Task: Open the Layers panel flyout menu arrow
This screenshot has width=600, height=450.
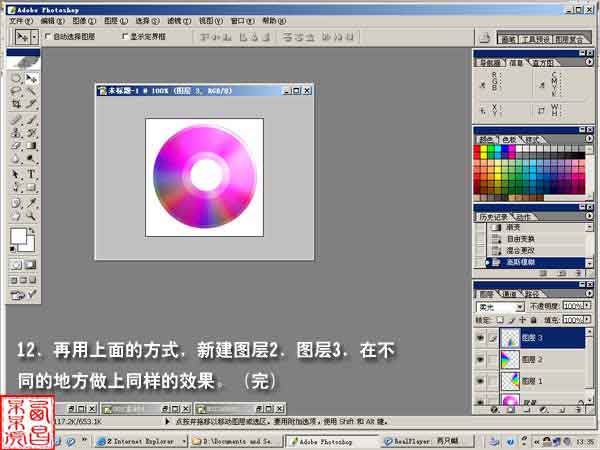Action: point(589,293)
